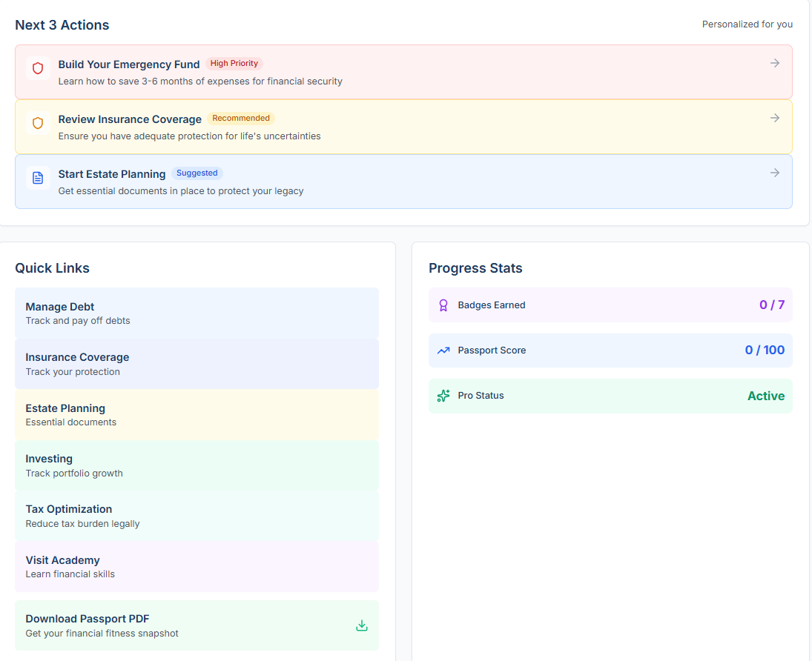Click the ribbon icon next to Badges Earned
812x661 pixels.
coord(443,305)
